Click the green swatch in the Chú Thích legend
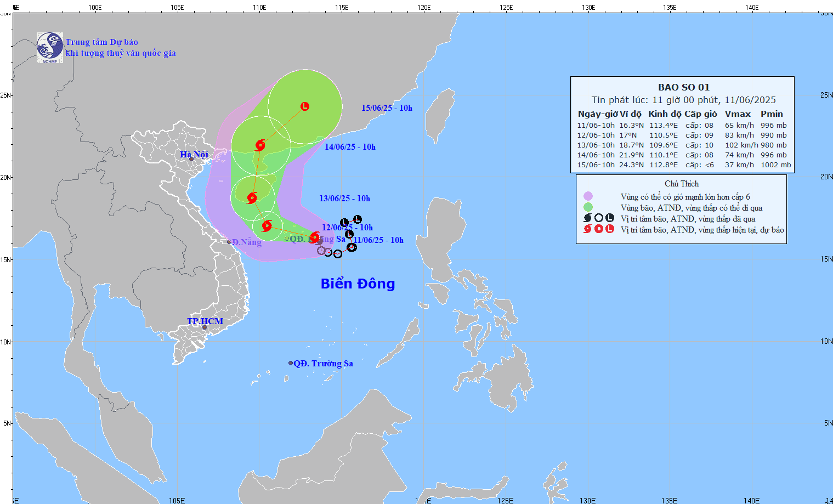833x504 pixels. pos(588,207)
